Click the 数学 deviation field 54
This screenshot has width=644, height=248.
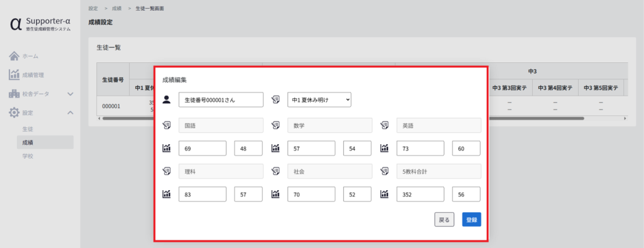click(x=357, y=148)
